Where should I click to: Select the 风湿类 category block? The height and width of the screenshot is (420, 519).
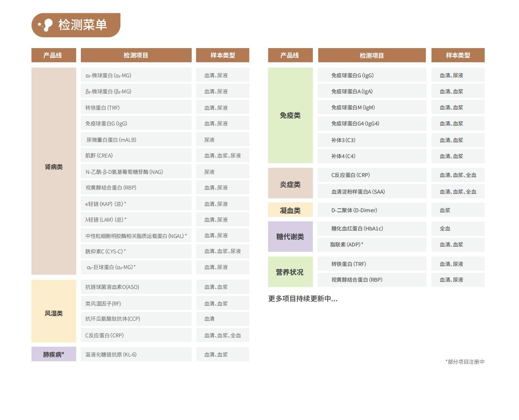coord(54,313)
